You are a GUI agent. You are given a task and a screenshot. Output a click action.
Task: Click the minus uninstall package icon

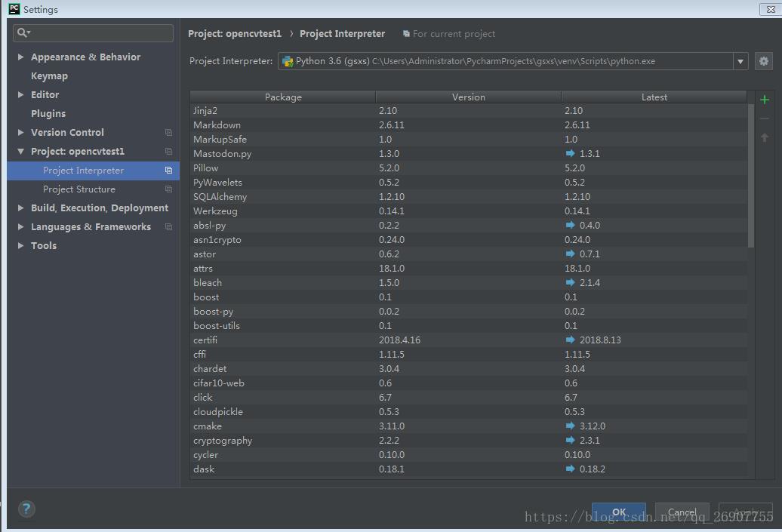point(764,118)
